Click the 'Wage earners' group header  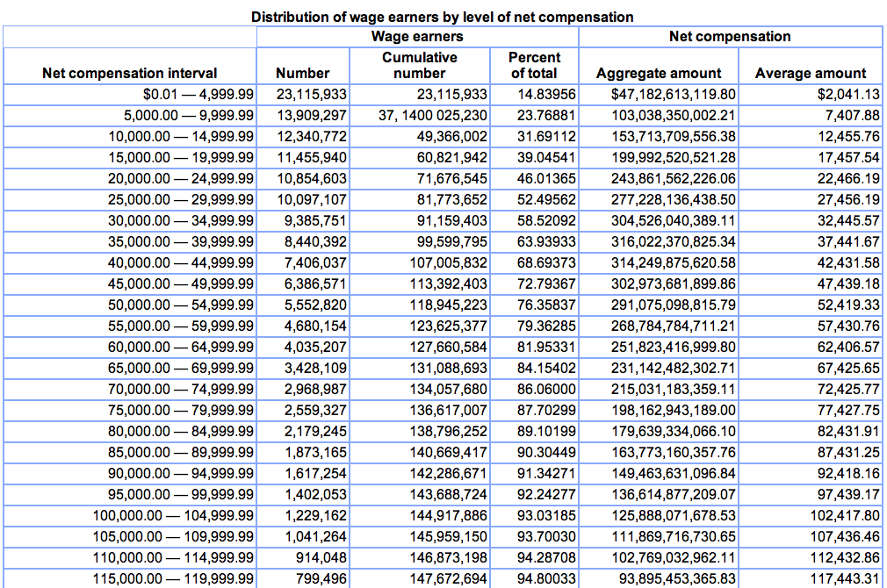[417, 36]
